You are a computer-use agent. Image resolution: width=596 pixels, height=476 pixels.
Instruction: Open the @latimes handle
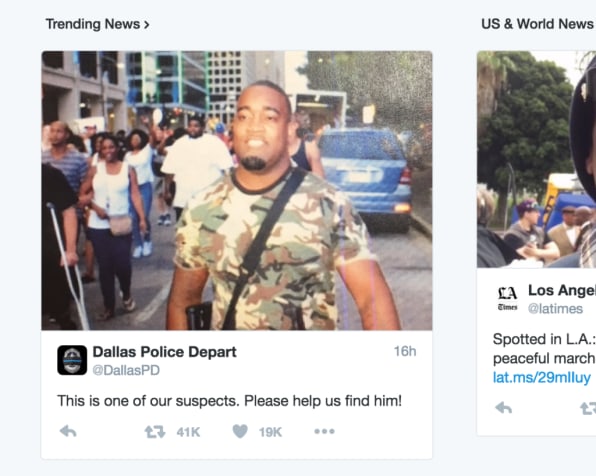(555, 309)
